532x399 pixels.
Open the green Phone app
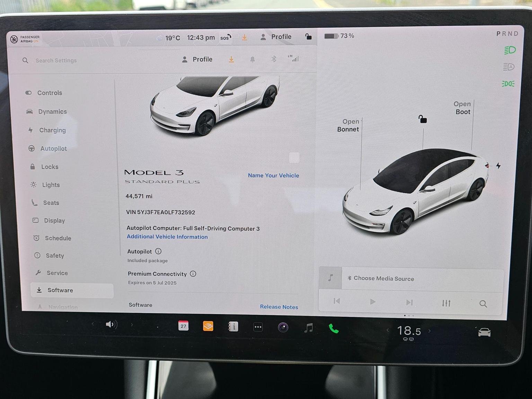pyautogui.click(x=334, y=328)
